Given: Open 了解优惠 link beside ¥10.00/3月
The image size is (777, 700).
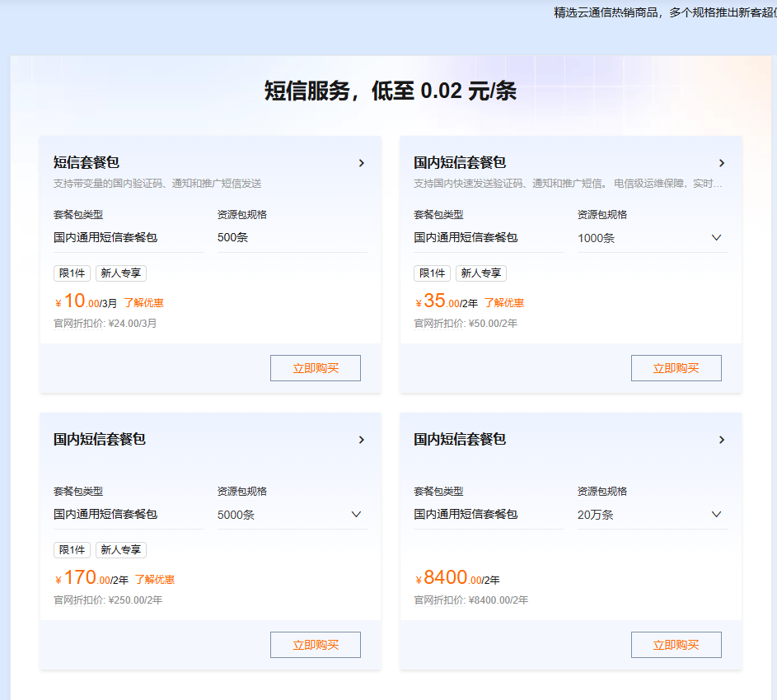Looking at the screenshot, I should click(143, 303).
